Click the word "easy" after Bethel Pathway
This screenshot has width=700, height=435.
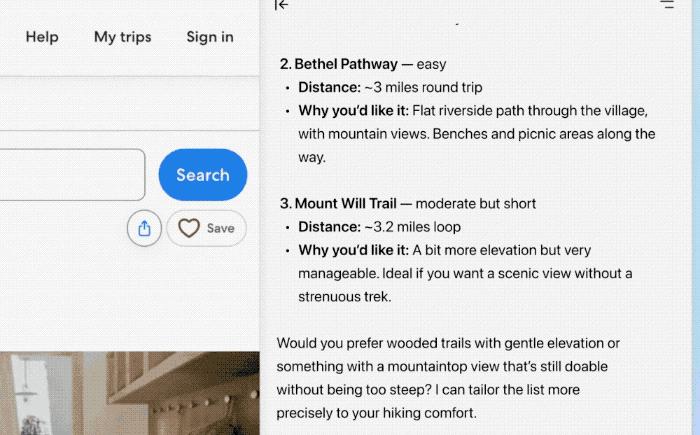coord(431,64)
